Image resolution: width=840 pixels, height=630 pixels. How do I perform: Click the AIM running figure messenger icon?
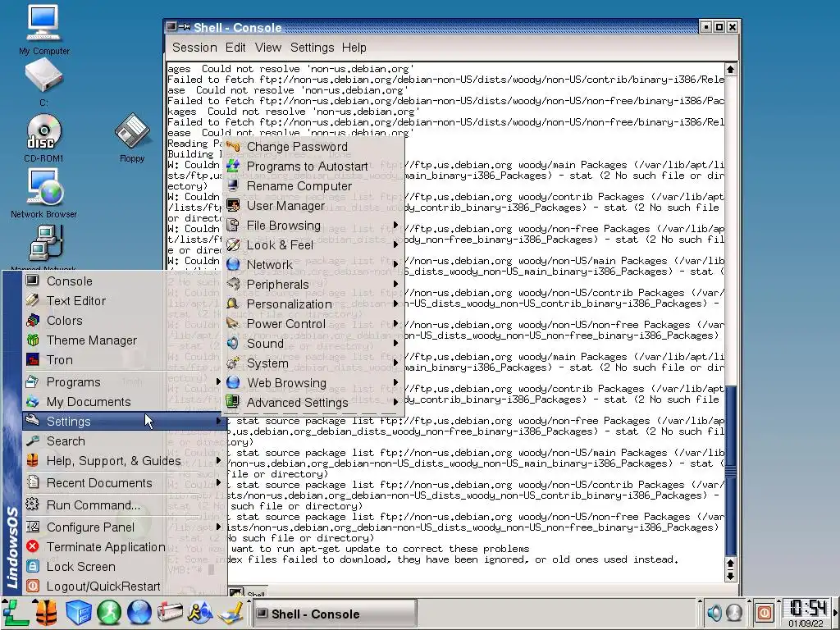tap(200, 613)
